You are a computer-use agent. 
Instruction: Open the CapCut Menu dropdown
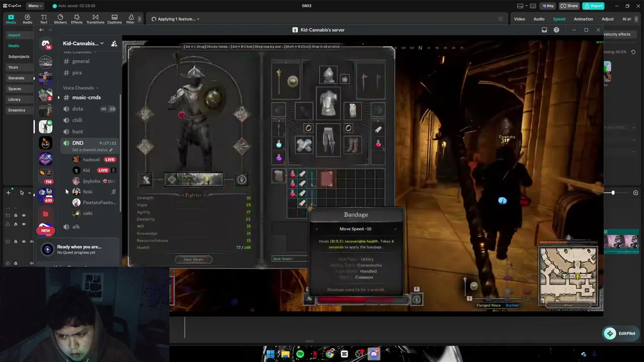pyautogui.click(x=35, y=6)
